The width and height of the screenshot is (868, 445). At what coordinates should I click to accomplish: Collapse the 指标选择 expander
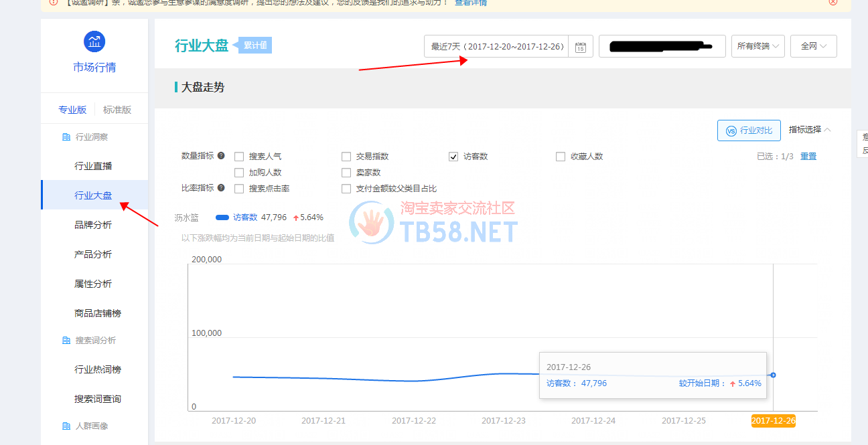[809, 130]
